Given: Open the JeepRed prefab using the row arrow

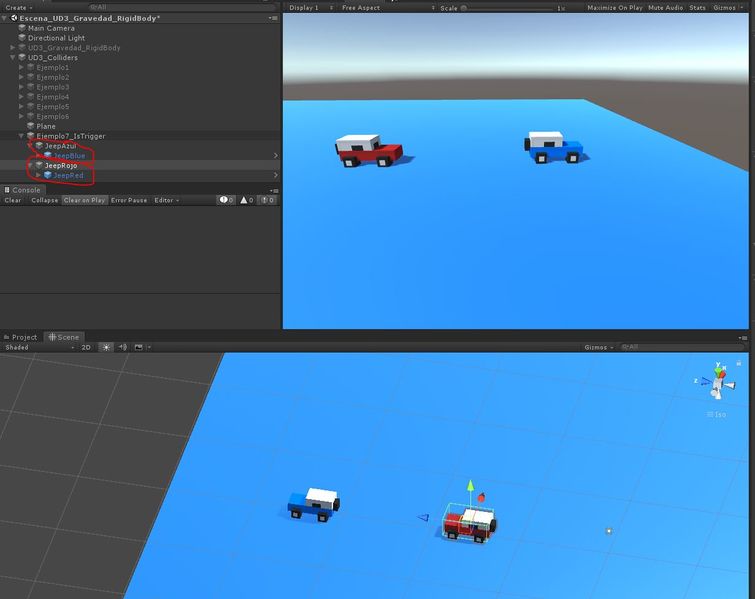Looking at the screenshot, I should coord(275,175).
